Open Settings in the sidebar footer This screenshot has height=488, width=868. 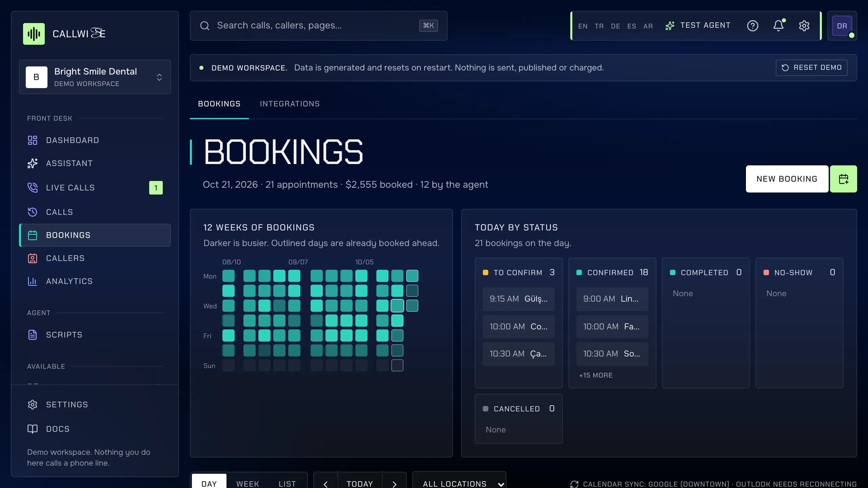pos(95,405)
